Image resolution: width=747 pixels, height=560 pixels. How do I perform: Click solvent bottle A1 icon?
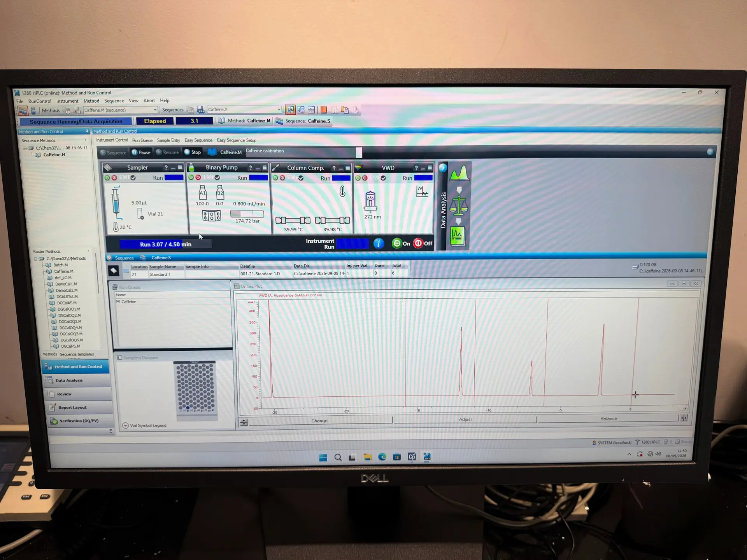click(x=203, y=192)
